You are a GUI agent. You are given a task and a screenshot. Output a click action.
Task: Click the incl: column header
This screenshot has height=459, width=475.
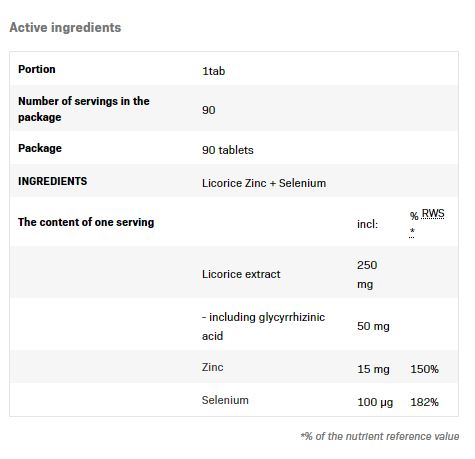coord(368,224)
